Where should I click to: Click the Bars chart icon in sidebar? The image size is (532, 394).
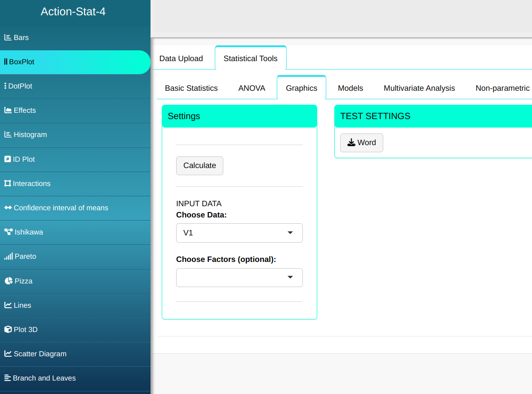[8, 38]
